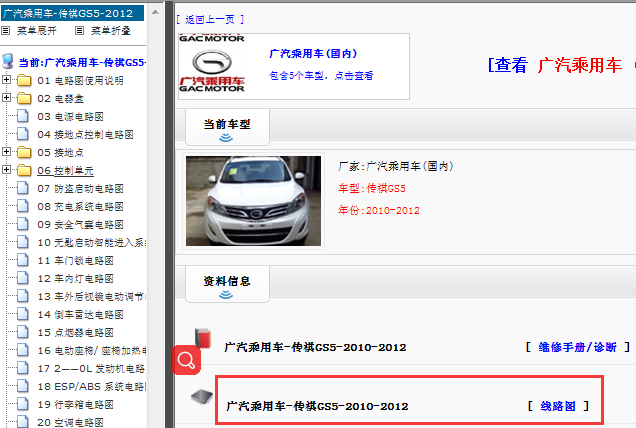Click the document icon for 12 车内灯电路图
636x428 pixels.
23,278
